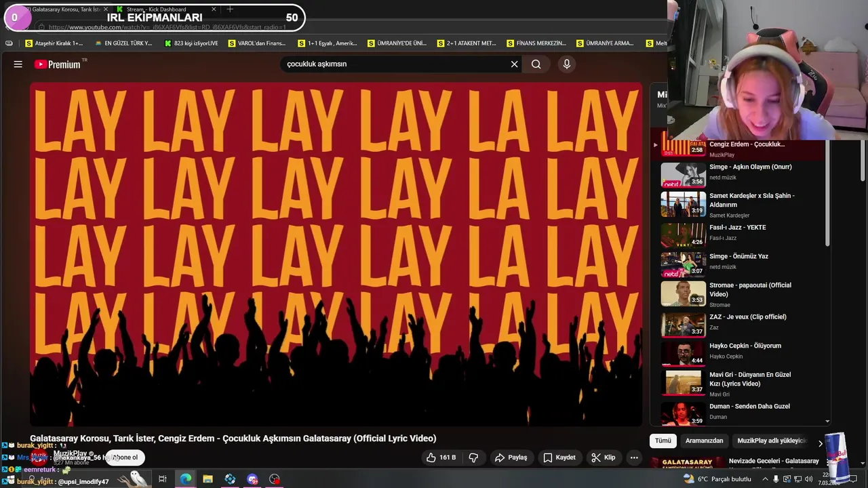Play Samet Kardeşler x Sıla Şahin - Aldanırım
The image size is (868, 488).
pyautogui.click(x=751, y=200)
